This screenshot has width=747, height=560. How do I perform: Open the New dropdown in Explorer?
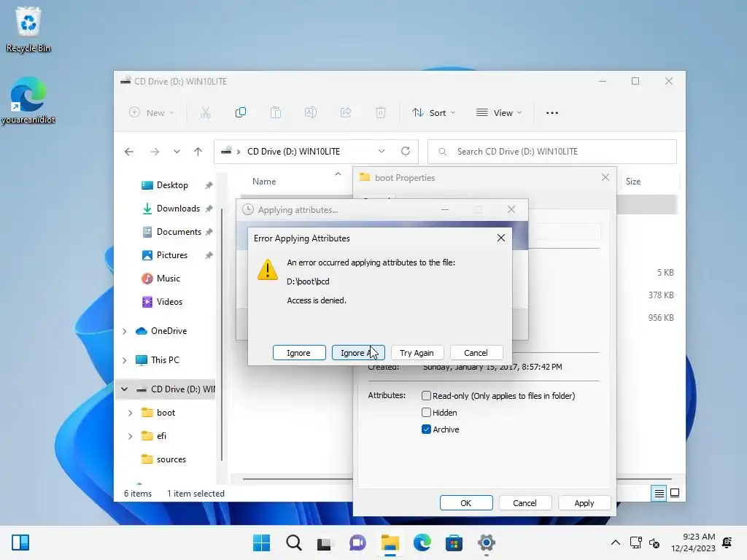152,113
